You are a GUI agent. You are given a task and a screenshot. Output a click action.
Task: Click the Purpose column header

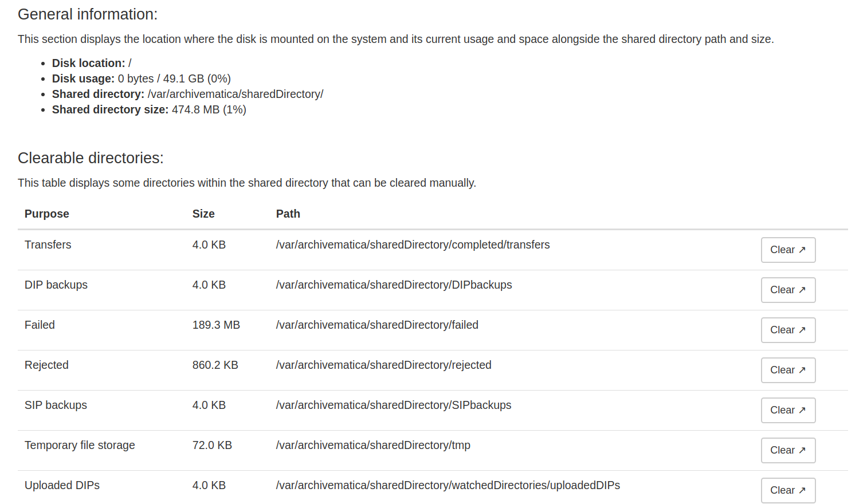coord(47,214)
